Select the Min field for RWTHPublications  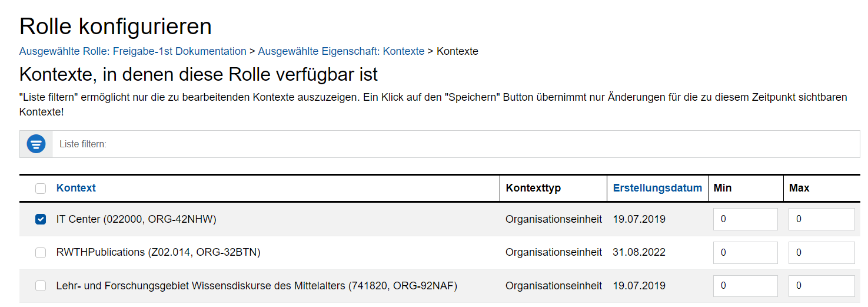tap(745, 253)
